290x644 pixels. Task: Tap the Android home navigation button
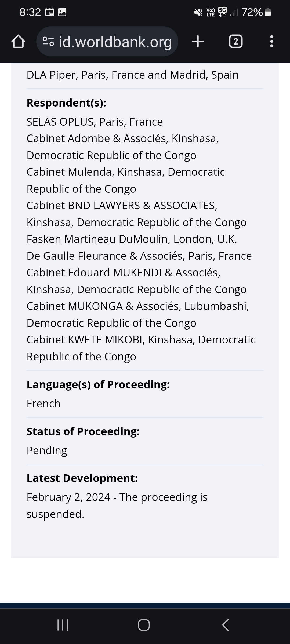tap(144, 625)
